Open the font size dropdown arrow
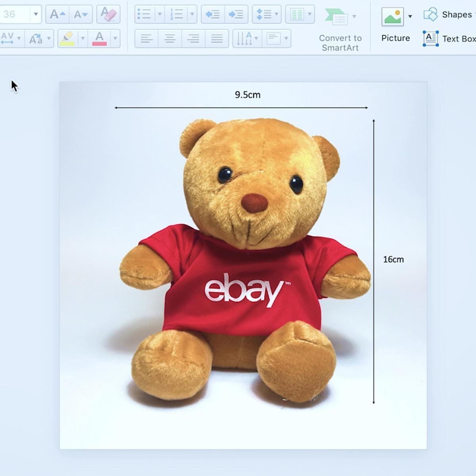Screen dimensions: 476x476 (36, 15)
